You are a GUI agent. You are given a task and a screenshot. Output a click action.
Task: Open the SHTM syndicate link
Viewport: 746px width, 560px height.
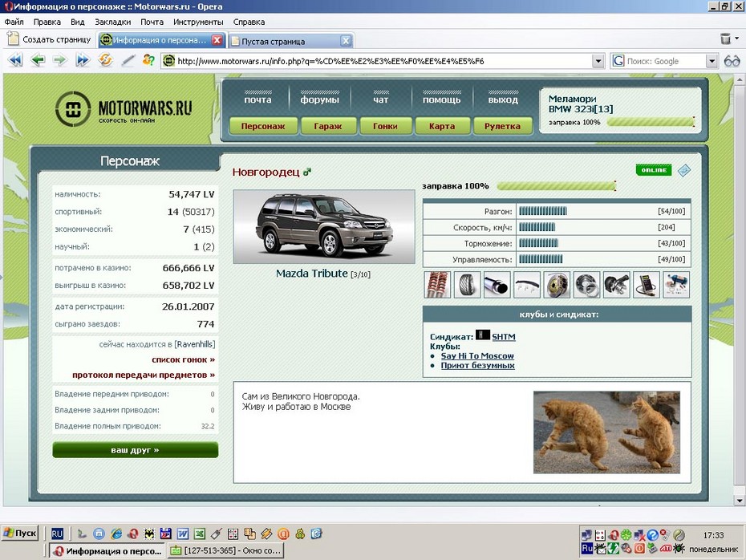click(504, 337)
